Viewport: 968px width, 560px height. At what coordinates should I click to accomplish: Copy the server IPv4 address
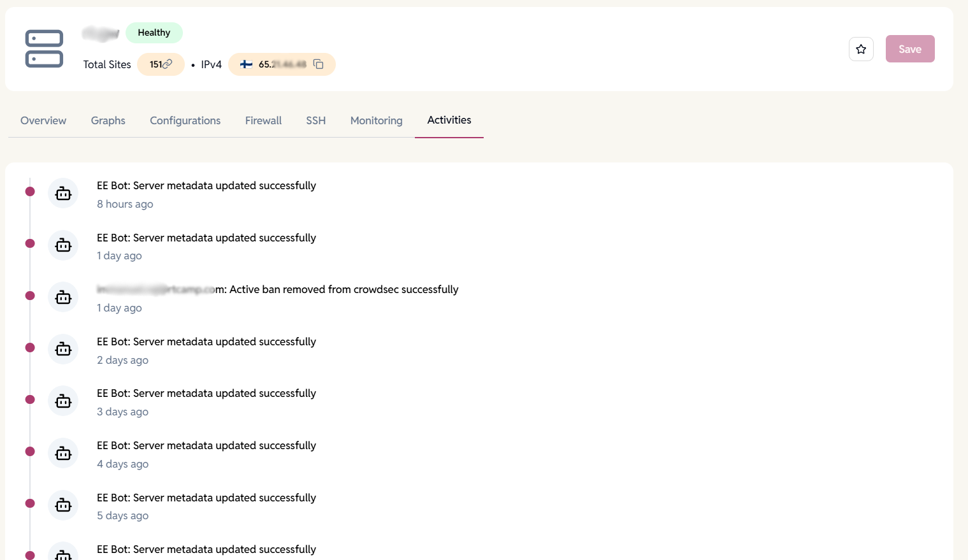[317, 64]
